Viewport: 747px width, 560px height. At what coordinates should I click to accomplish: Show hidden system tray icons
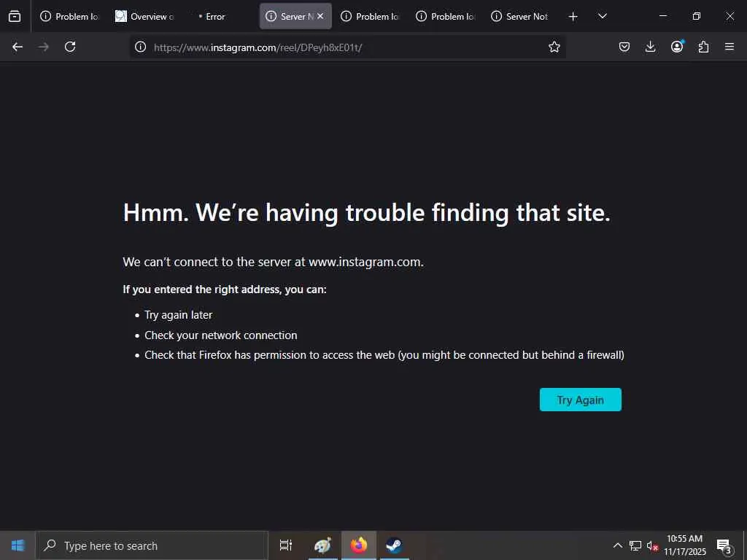pos(617,545)
